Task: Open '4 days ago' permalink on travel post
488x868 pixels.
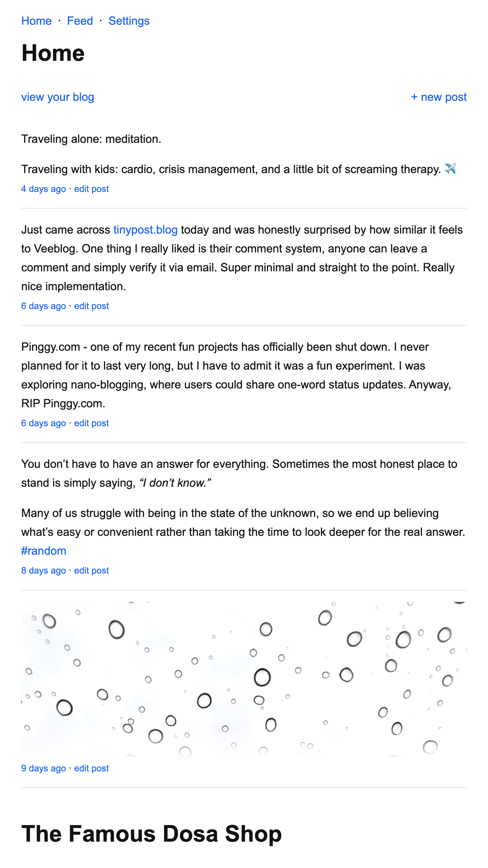Action: (x=44, y=189)
